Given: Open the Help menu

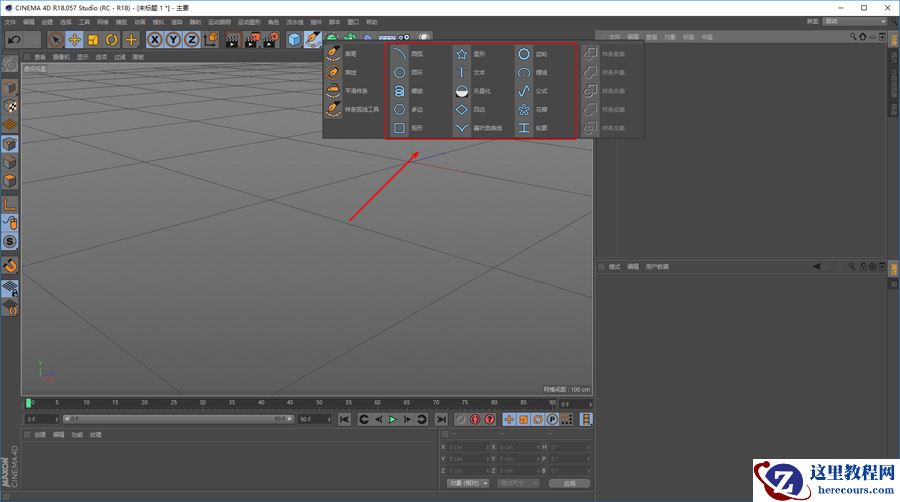Looking at the screenshot, I should pyautogui.click(x=372, y=22).
